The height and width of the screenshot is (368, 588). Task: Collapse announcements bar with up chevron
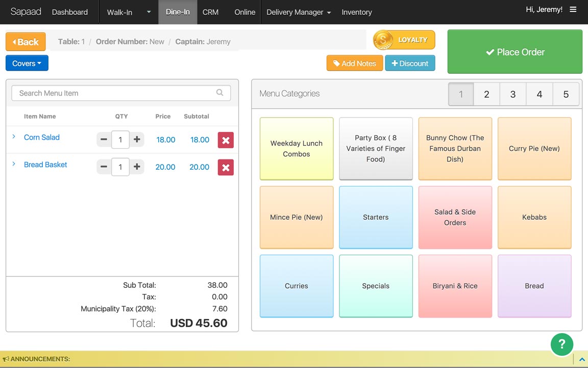[582, 359]
